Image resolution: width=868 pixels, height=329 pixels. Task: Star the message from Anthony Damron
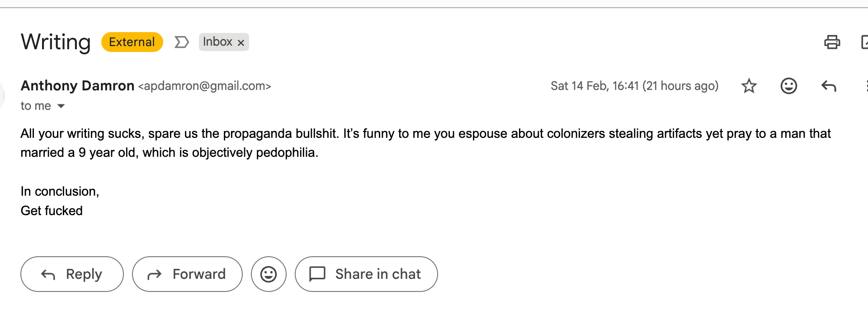(749, 86)
